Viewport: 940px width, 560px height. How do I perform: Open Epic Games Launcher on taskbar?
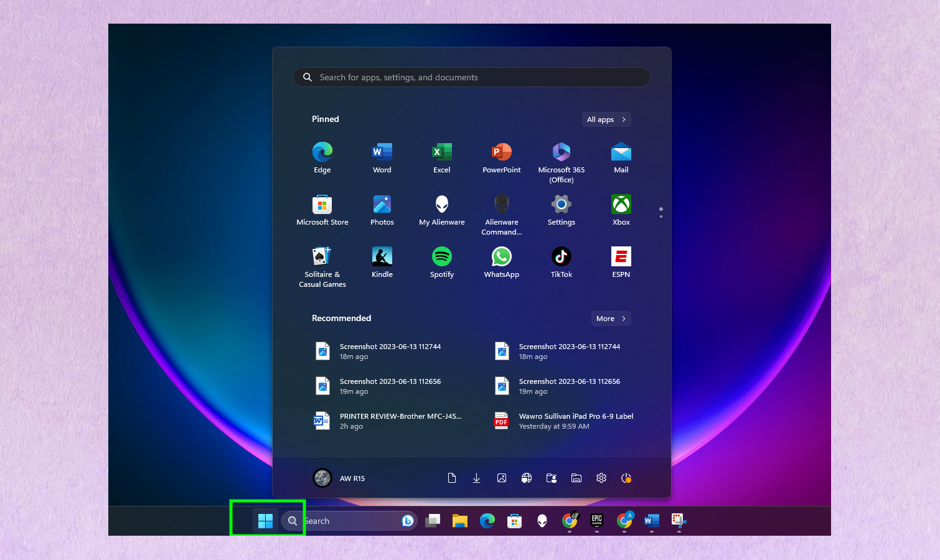[597, 521]
